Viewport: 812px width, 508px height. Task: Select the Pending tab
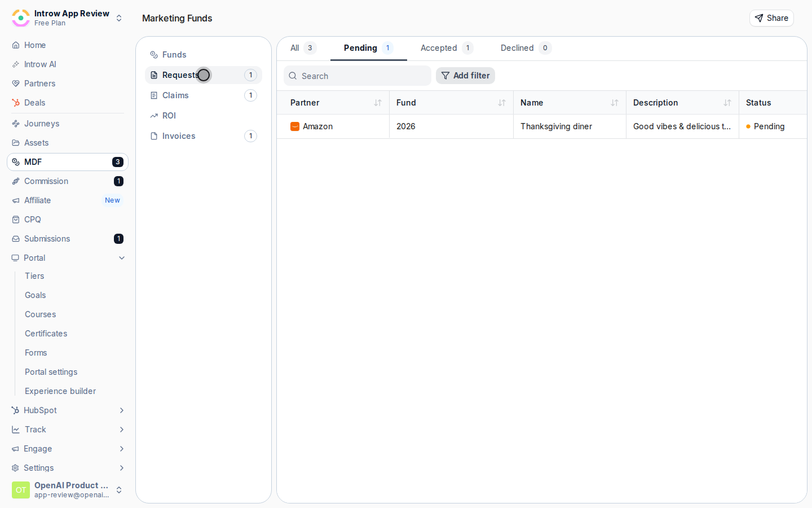click(x=369, y=48)
